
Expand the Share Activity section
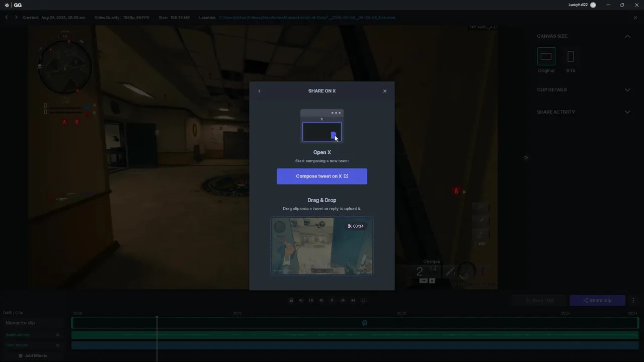pyautogui.click(x=627, y=112)
